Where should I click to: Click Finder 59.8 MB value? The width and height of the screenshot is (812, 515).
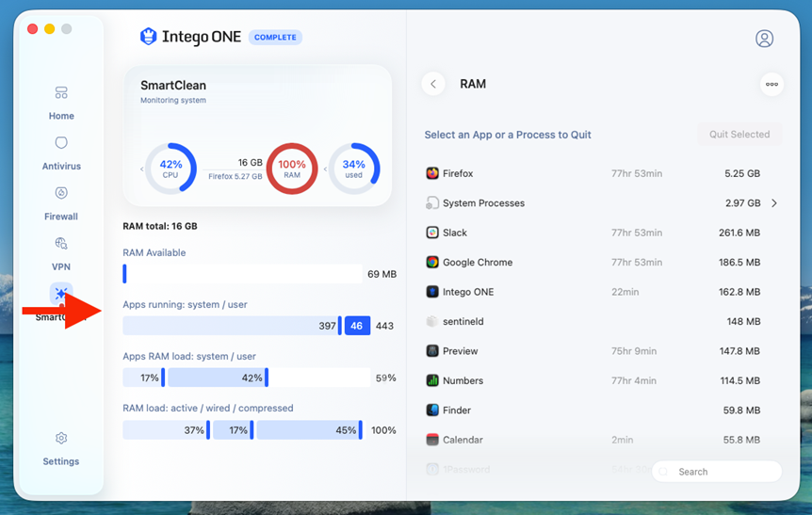[741, 410]
